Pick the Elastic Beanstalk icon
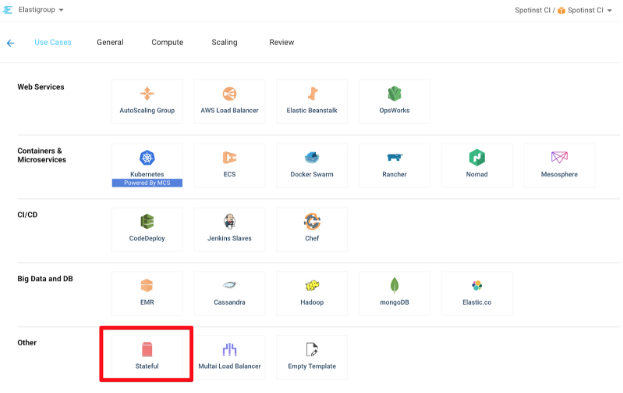The image size is (623, 393). pyautogui.click(x=312, y=94)
